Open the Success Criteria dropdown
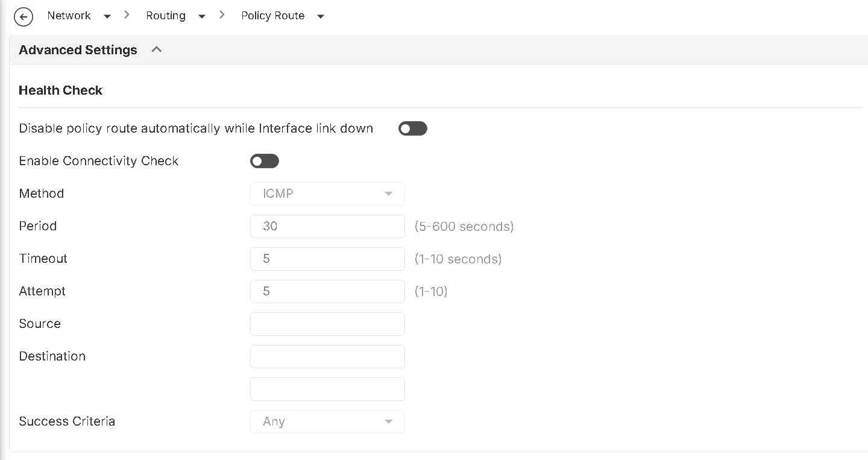This screenshot has height=460, width=868. point(327,421)
